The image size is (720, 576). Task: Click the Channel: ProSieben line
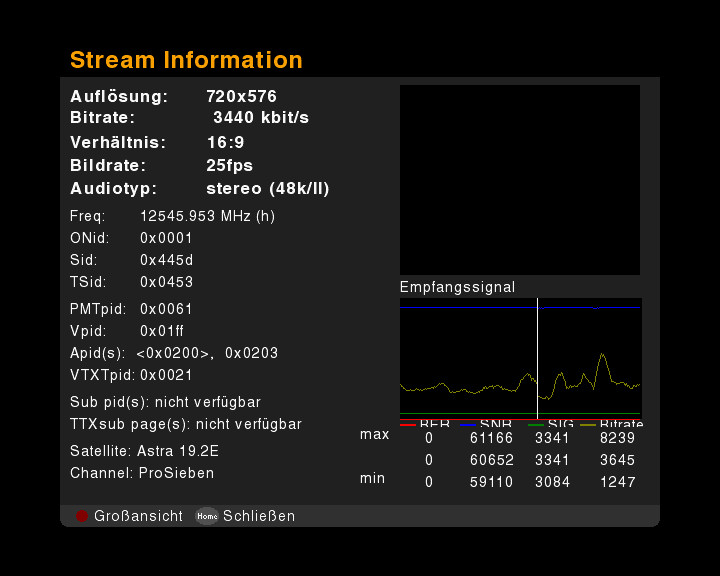click(x=142, y=473)
